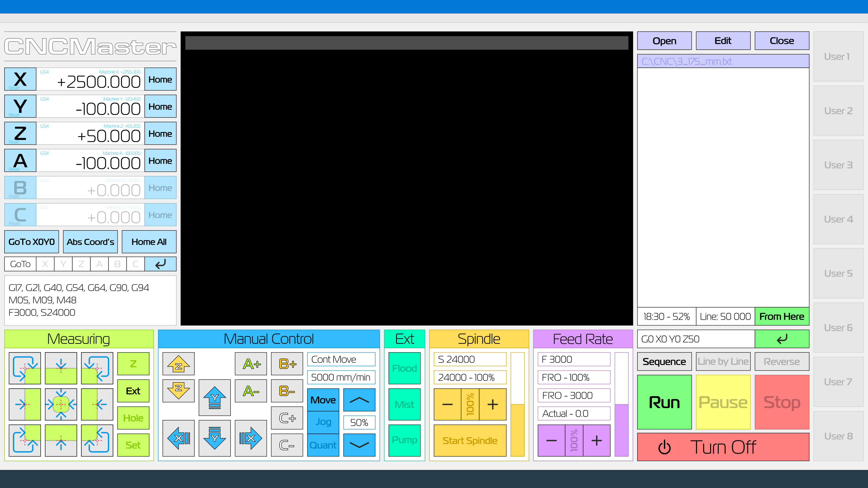868x488 pixels.
Task: Click top-left corner probe icon
Action: point(25,368)
